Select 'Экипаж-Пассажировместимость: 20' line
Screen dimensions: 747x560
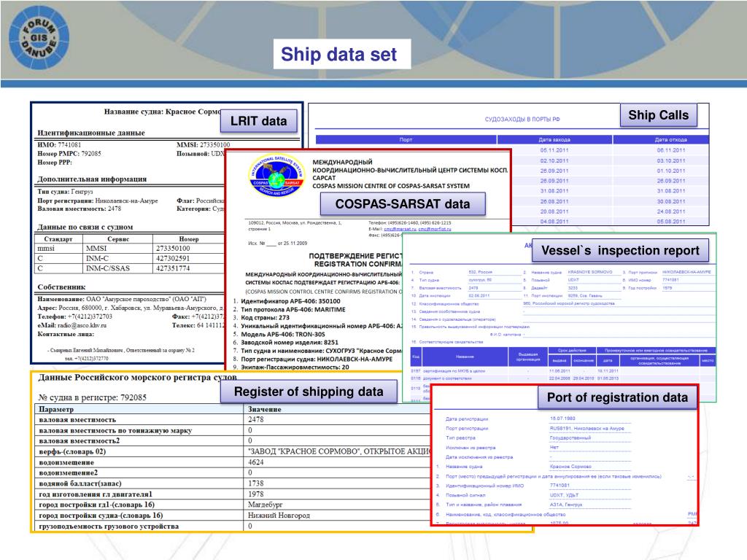(x=295, y=367)
